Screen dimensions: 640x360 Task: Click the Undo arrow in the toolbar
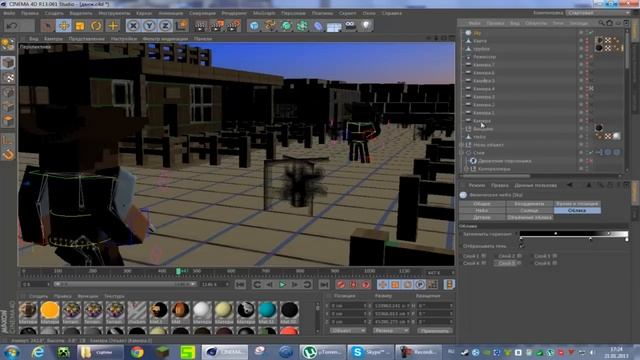[12, 26]
